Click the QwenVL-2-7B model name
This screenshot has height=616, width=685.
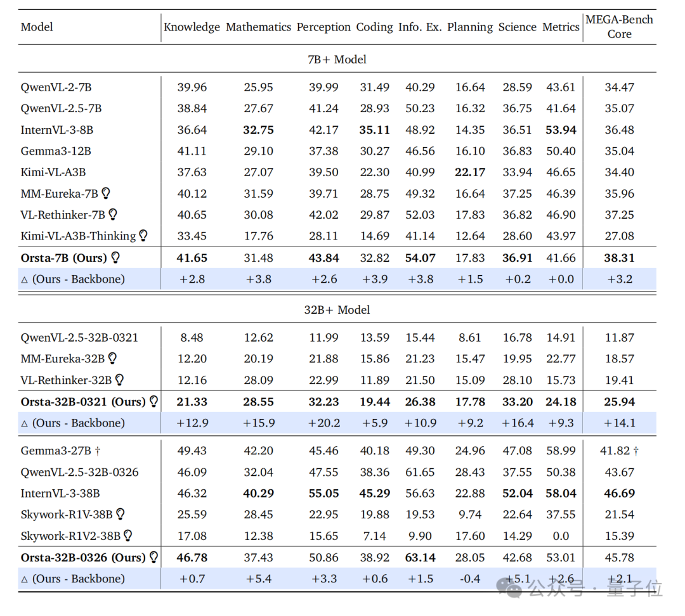click(56, 87)
